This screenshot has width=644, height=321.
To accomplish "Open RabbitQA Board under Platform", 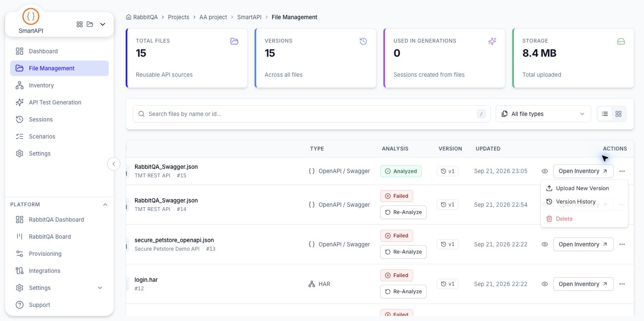I will (x=60, y=237).
